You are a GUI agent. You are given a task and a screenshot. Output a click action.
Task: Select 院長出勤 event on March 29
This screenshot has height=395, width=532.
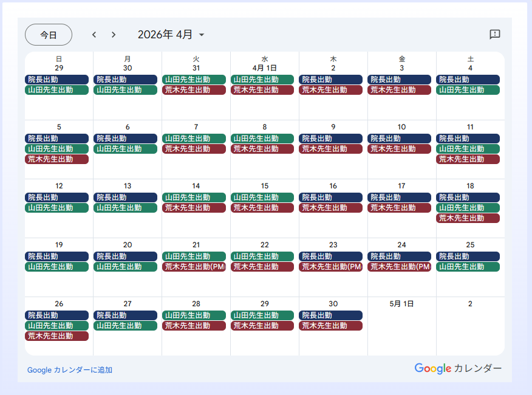tap(56, 80)
